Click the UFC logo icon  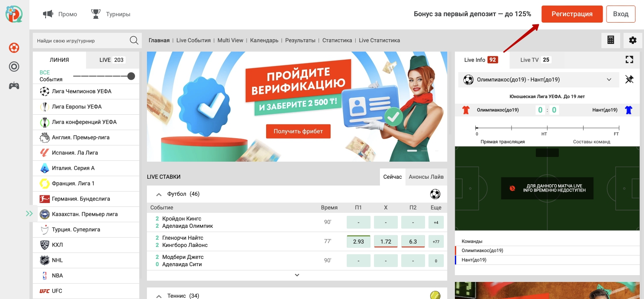(44, 291)
